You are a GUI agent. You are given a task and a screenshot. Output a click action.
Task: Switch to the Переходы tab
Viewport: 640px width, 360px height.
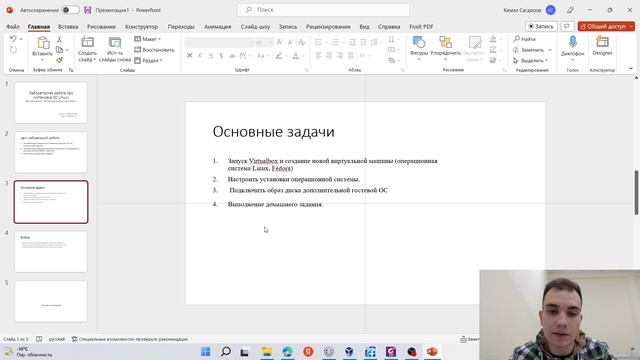[x=181, y=27]
